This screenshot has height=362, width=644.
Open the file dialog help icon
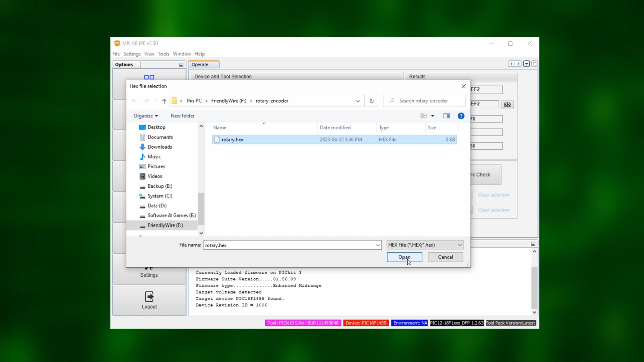click(x=461, y=116)
